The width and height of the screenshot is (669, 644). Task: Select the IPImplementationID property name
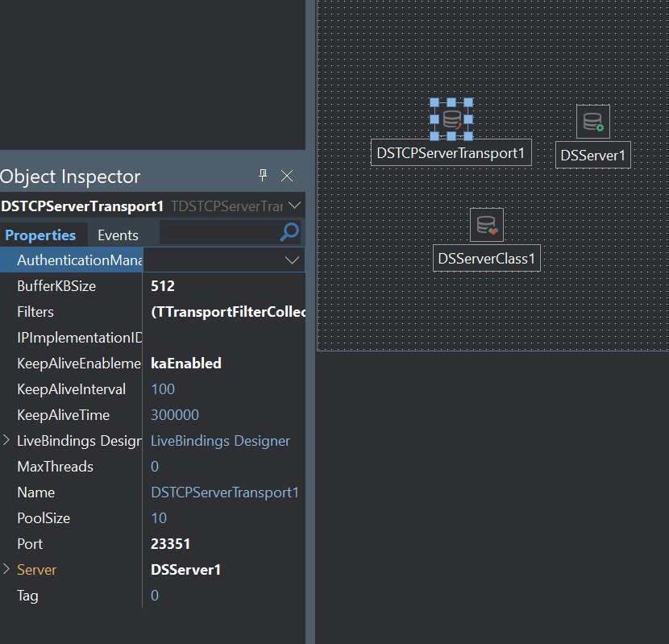79,338
